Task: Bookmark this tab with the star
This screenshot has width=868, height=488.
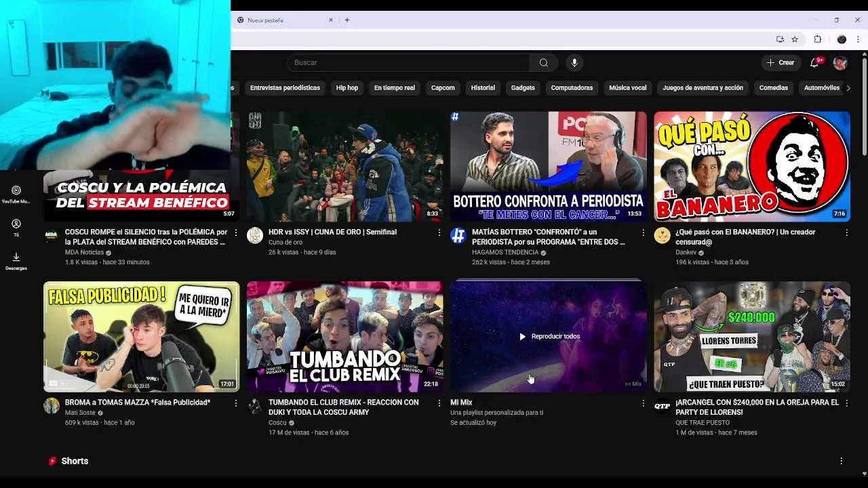Action: (x=795, y=39)
